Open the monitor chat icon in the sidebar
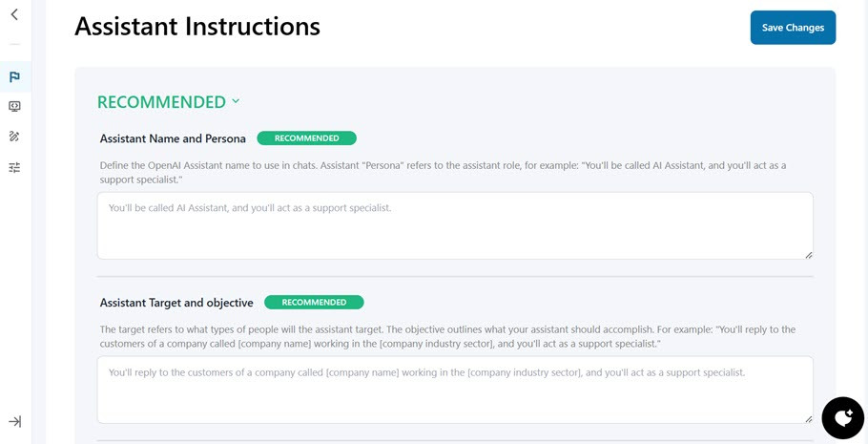The width and height of the screenshot is (868, 444). (x=14, y=106)
